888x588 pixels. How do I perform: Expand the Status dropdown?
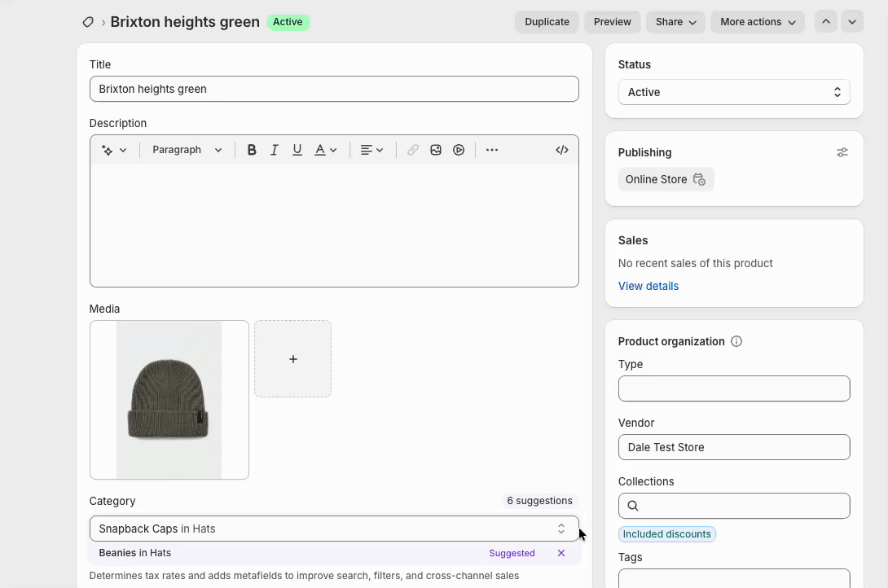pyautogui.click(x=733, y=92)
